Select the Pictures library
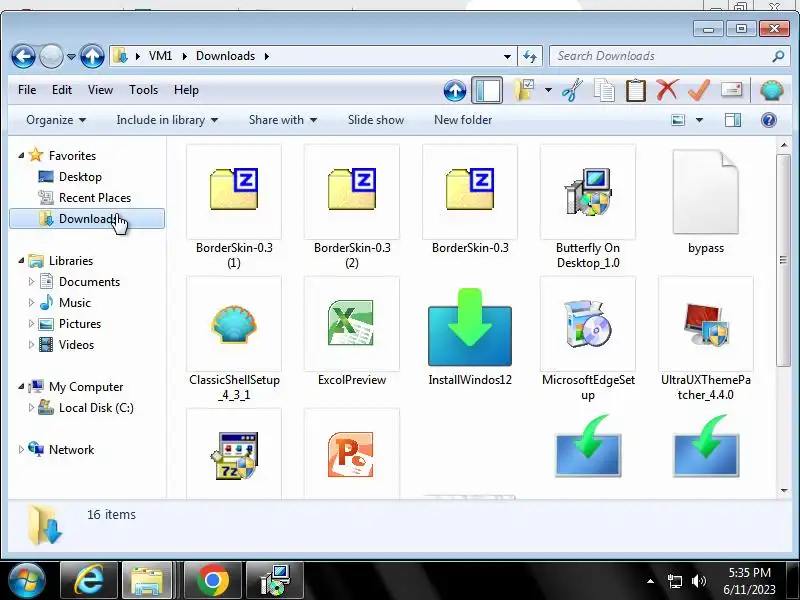 coord(80,324)
